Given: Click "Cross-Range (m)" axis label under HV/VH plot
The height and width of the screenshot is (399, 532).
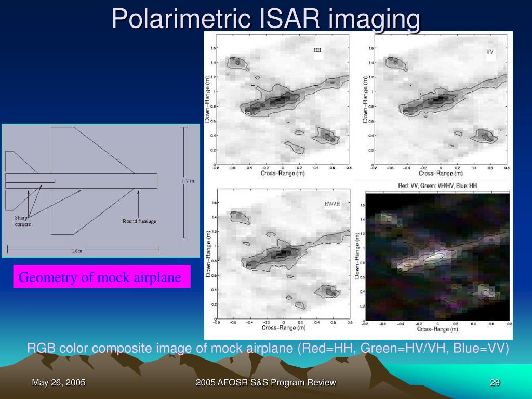Looking at the screenshot, I should 284,328.
